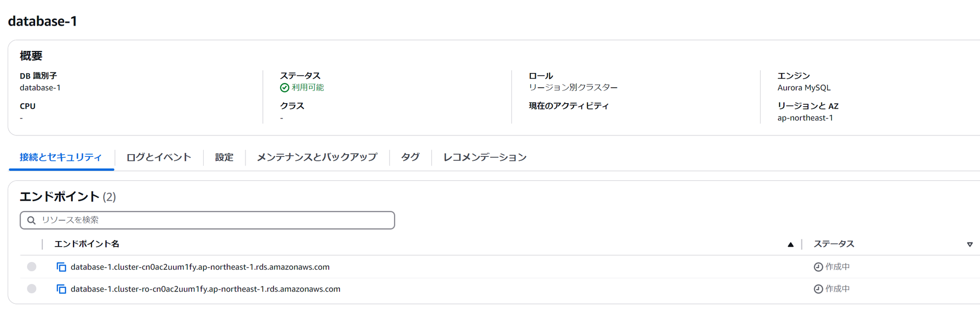Select radio button for writer cluster endpoint
This screenshot has width=980, height=311.
(32, 267)
